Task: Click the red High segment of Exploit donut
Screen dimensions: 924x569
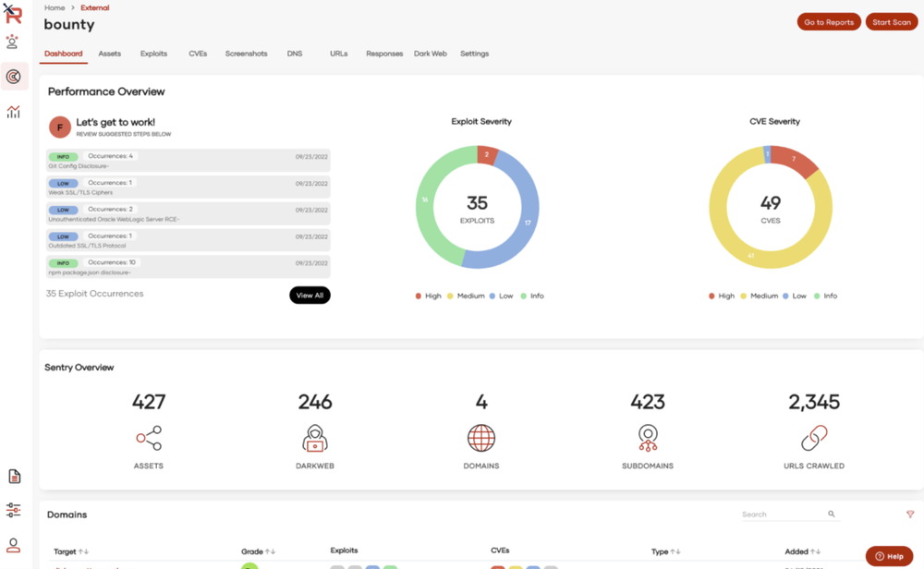Action: click(x=487, y=155)
